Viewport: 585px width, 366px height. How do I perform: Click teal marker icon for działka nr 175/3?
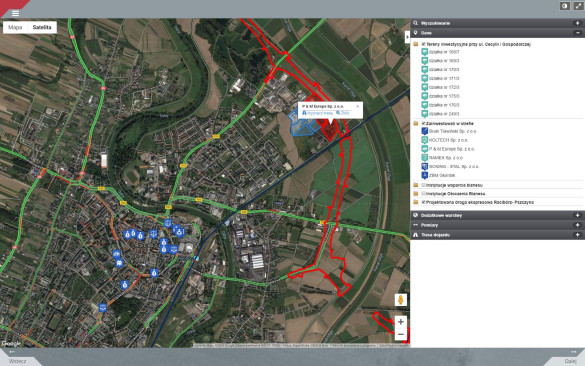click(425, 96)
